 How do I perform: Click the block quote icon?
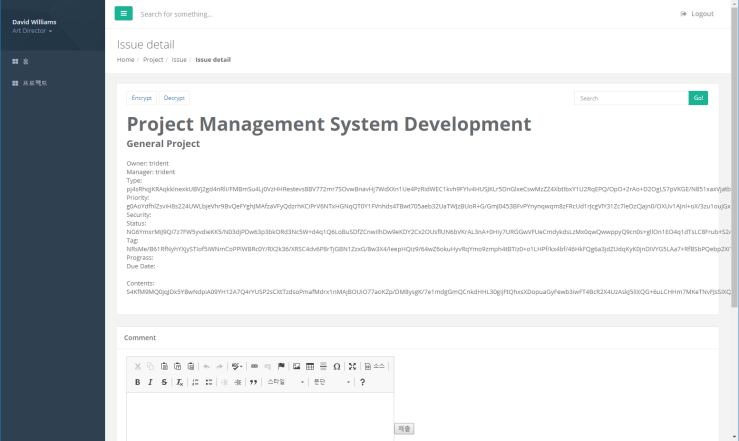[x=253, y=382]
